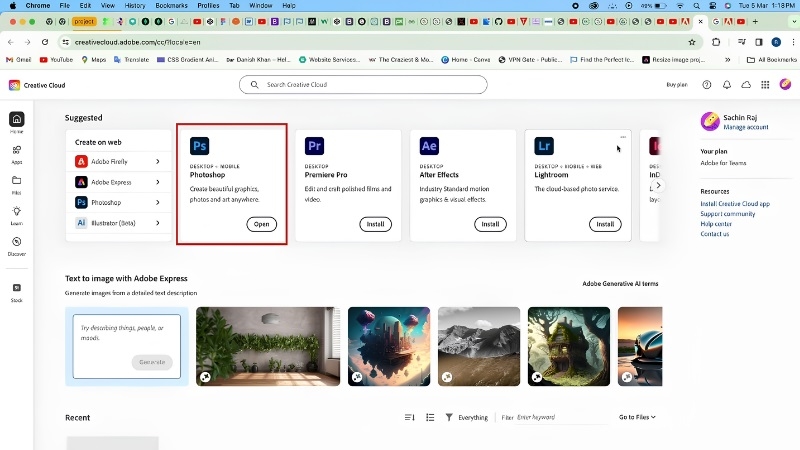Open the Discover sidebar icon
Screen dimensions: 800x450
(x=16, y=242)
